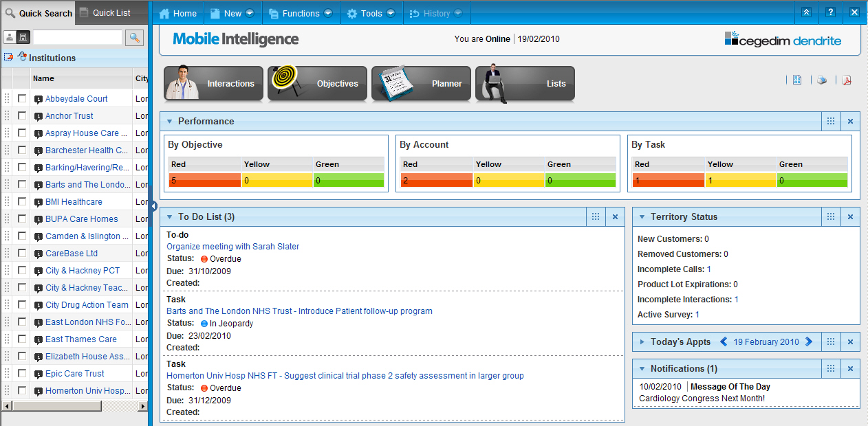
Task: Click grid options icon on To Do List panel
Action: point(596,216)
